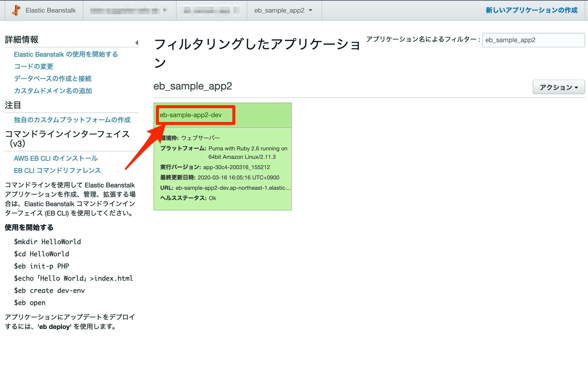Click the second blurred breadcrumb item

pyautogui.click(x=211, y=11)
